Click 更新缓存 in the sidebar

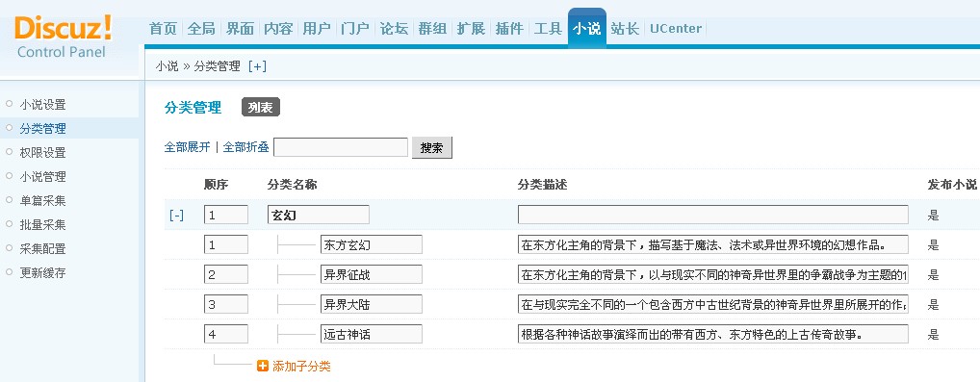(x=42, y=272)
